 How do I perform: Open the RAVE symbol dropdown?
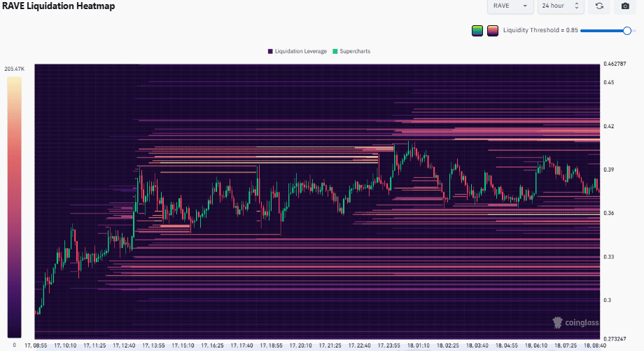click(510, 6)
